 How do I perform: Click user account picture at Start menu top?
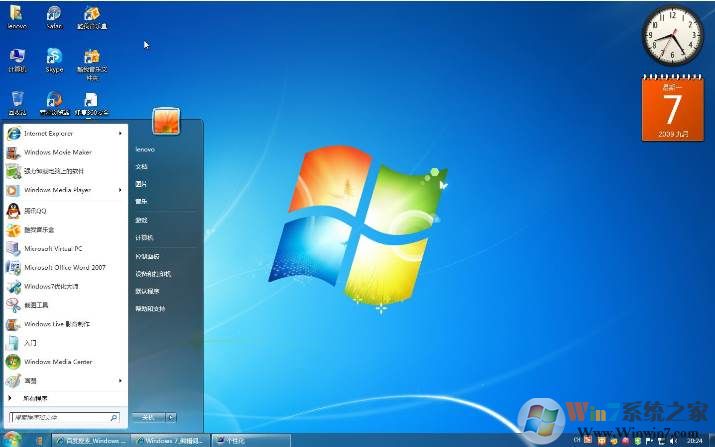166,122
